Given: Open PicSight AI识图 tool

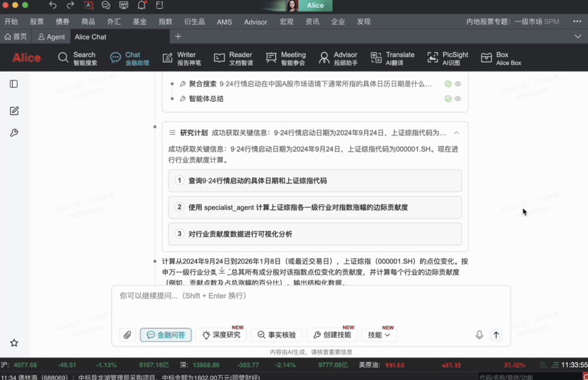Looking at the screenshot, I should point(448,58).
